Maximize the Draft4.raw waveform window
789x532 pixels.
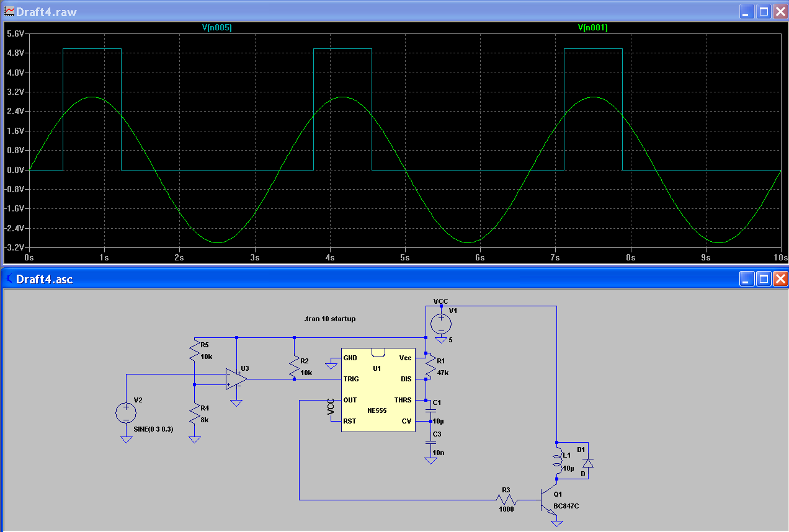(764, 11)
